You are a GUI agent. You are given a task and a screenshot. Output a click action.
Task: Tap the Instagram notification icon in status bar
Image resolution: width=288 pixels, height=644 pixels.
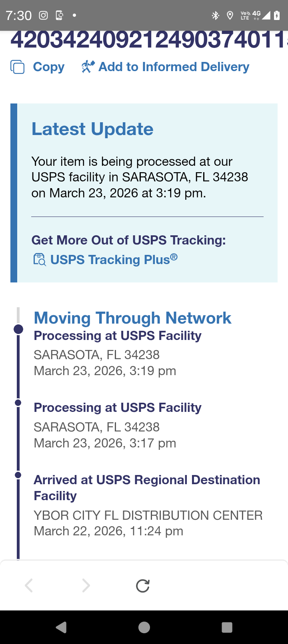tap(43, 16)
